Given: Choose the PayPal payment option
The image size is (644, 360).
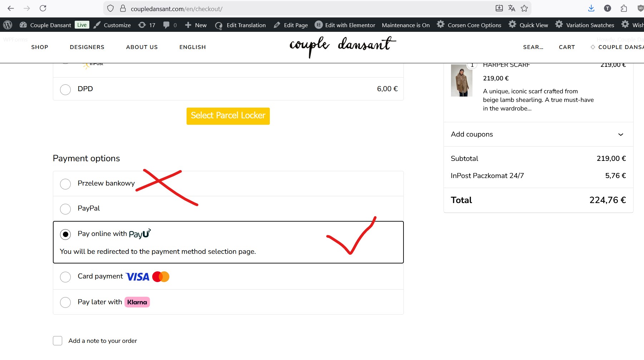Looking at the screenshot, I should coord(65,209).
